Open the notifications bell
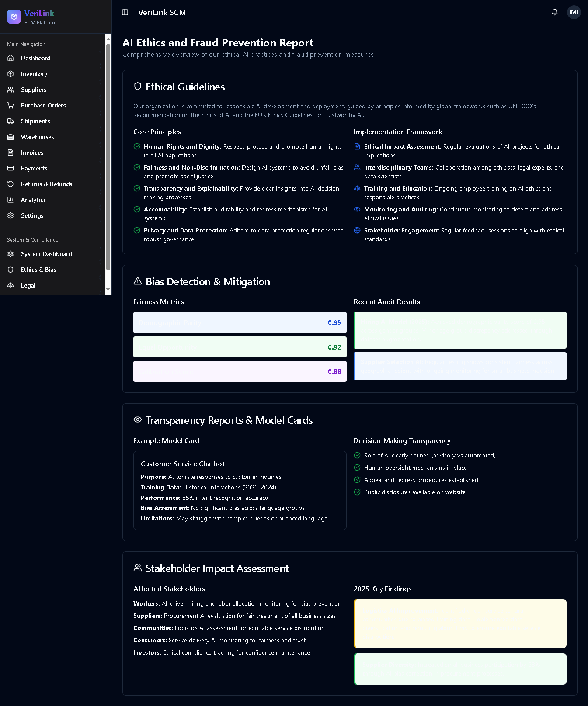Screen dimensions: 588x707 555,12
